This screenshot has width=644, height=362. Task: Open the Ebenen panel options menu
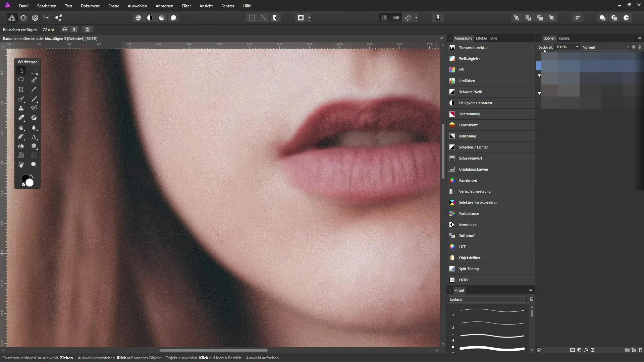coord(640,38)
